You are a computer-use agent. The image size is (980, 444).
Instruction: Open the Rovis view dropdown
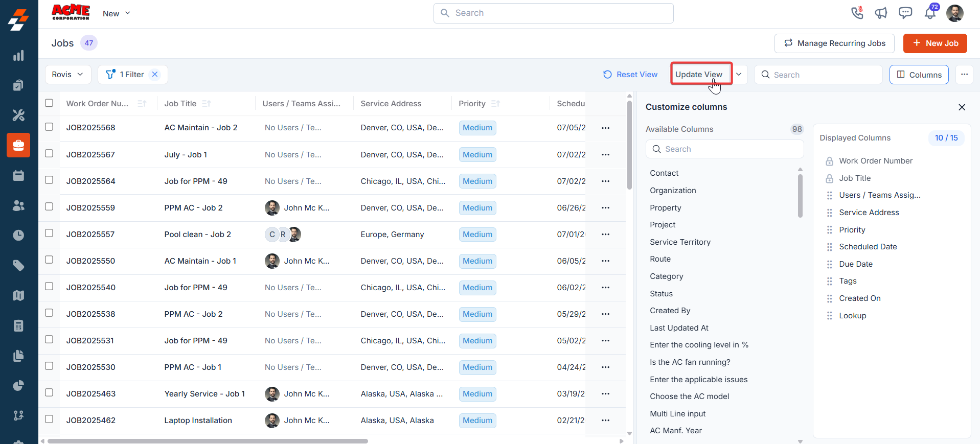pos(68,75)
